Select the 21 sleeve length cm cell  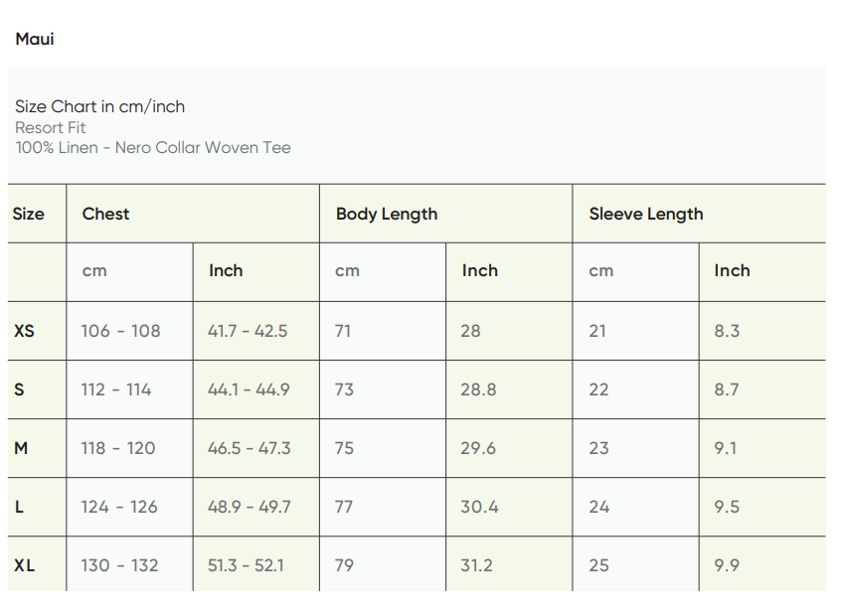tap(597, 331)
